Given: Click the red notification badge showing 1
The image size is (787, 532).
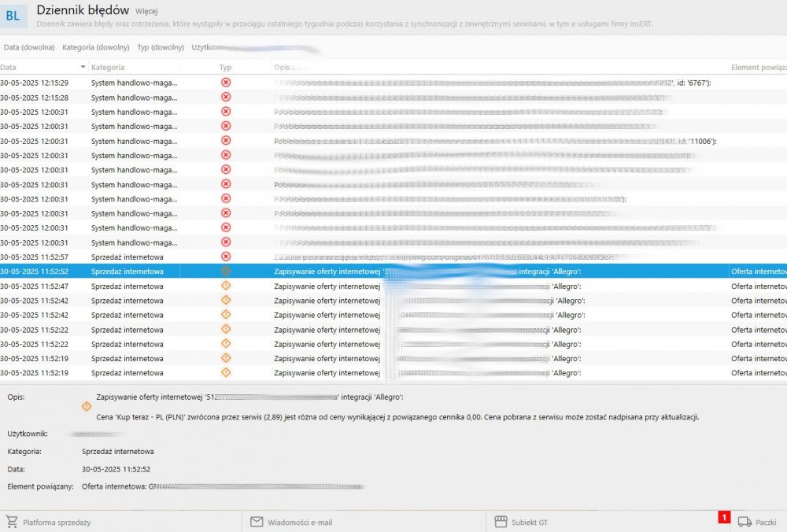Looking at the screenshot, I should pyautogui.click(x=724, y=517).
